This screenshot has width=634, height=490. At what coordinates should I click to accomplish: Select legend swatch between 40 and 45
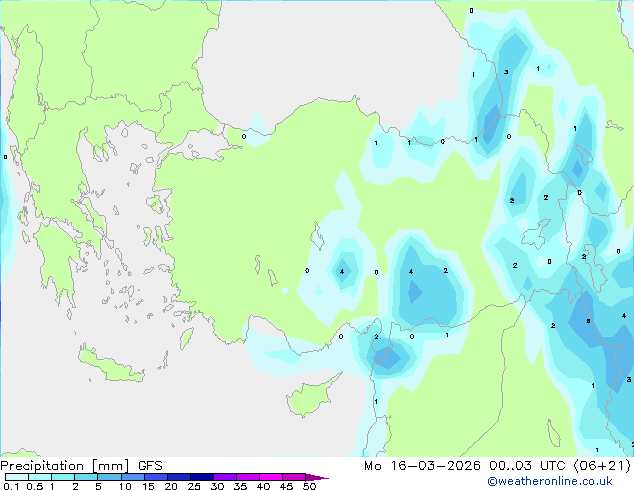271,477
